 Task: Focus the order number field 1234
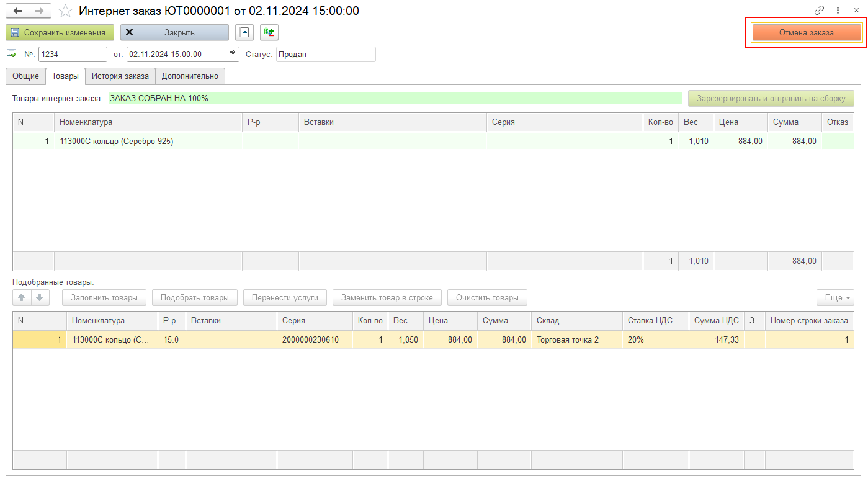tap(73, 54)
